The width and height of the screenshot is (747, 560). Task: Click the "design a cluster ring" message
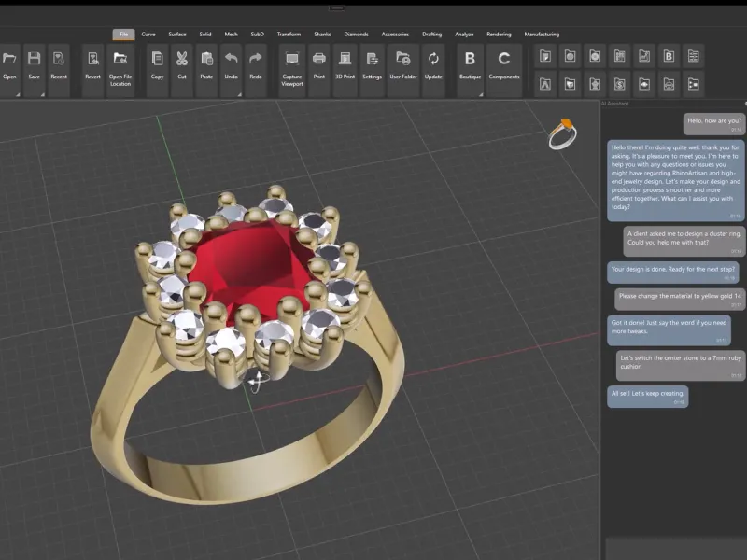[x=684, y=241]
